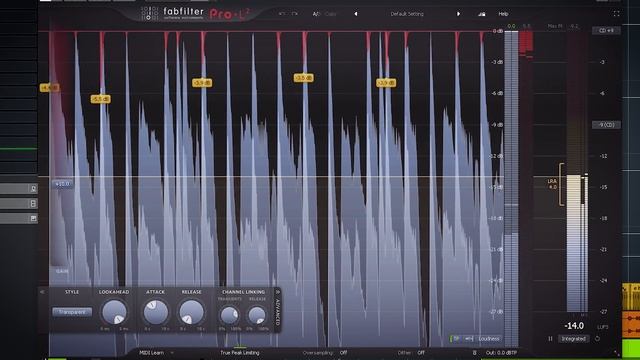Click the icon left of the Out label
Viewport: 640px width, 360px height.
[x=474, y=353]
